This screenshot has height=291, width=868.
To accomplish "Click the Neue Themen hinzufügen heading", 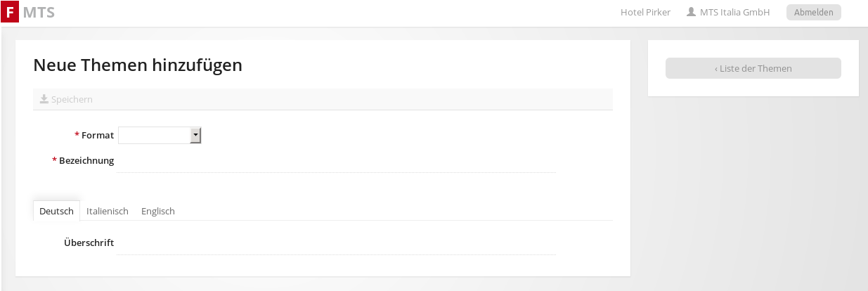I will click(x=138, y=65).
